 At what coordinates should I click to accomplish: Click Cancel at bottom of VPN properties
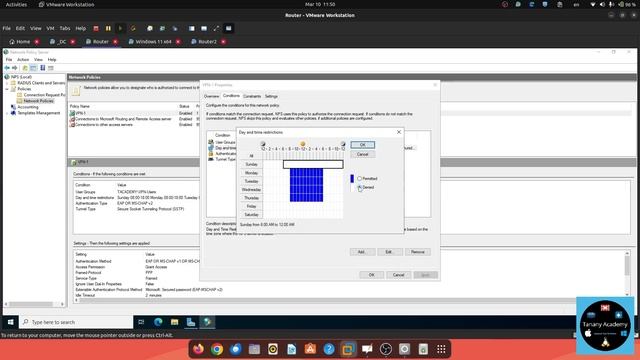(x=398, y=275)
